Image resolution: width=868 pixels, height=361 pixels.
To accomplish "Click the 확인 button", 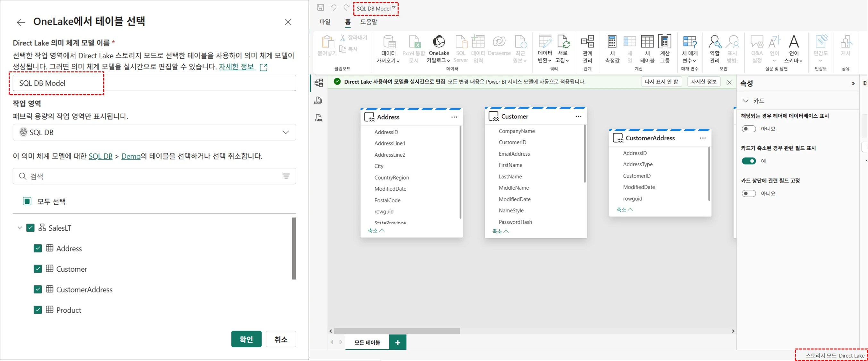I will pos(246,339).
